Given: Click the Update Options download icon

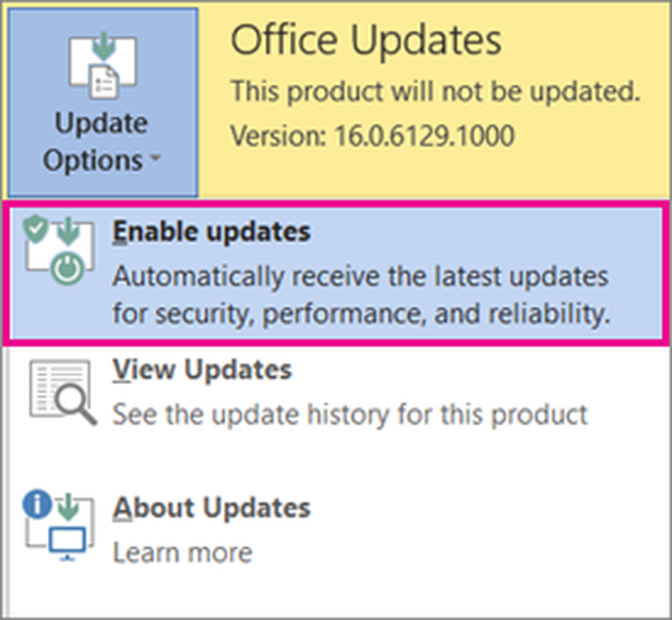Looking at the screenshot, I should [x=103, y=66].
